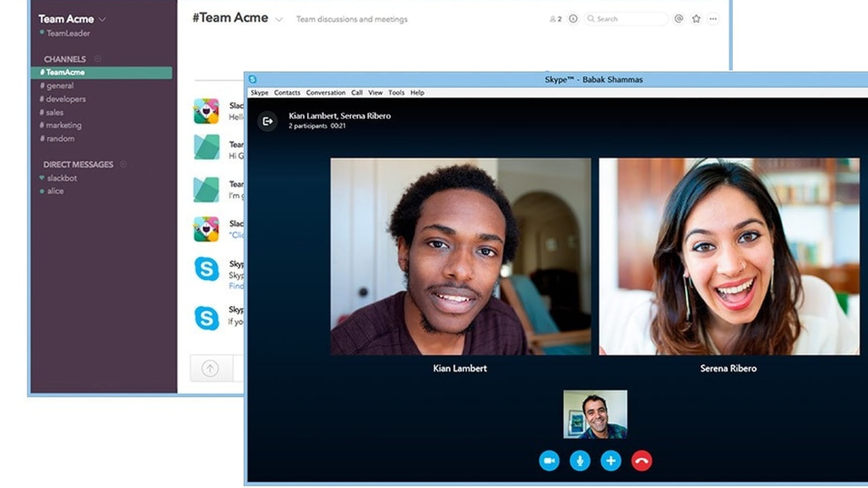The width and height of the screenshot is (868, 488).
Task: Open the #random channel in Slack
Action: coord(57,138)
